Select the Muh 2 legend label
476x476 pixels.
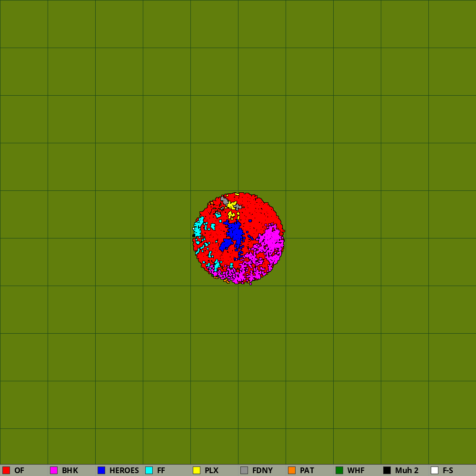pos(407,470)
